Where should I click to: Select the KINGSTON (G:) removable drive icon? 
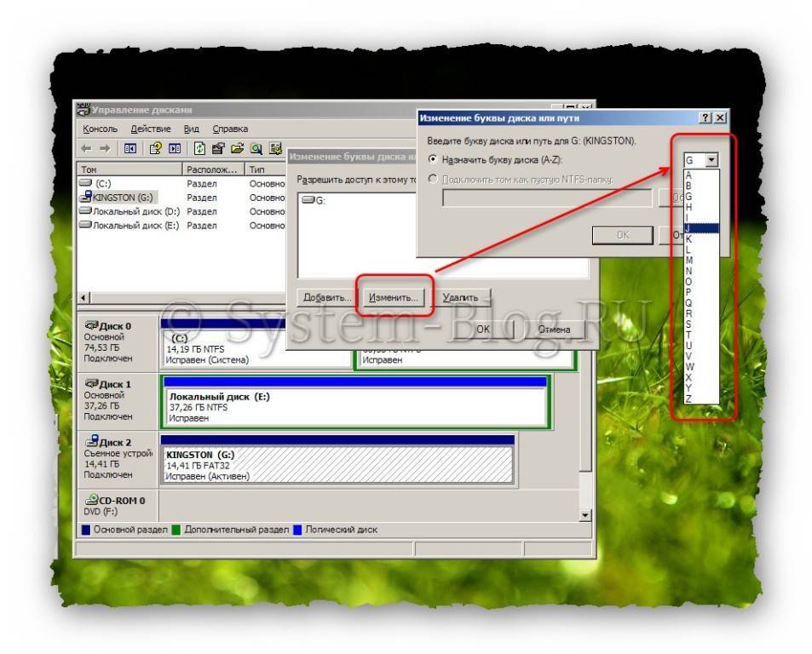coord(85,197)
